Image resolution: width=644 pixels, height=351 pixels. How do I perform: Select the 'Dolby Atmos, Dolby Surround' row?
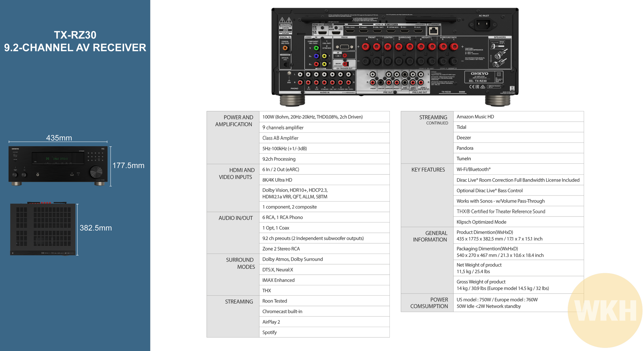tap(324, 259)
